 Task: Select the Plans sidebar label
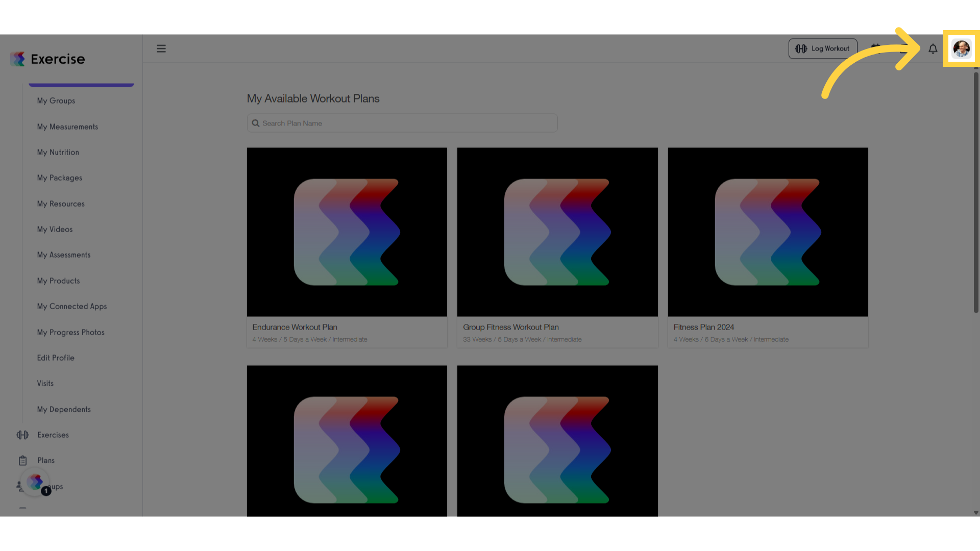[x=46, y=460]
